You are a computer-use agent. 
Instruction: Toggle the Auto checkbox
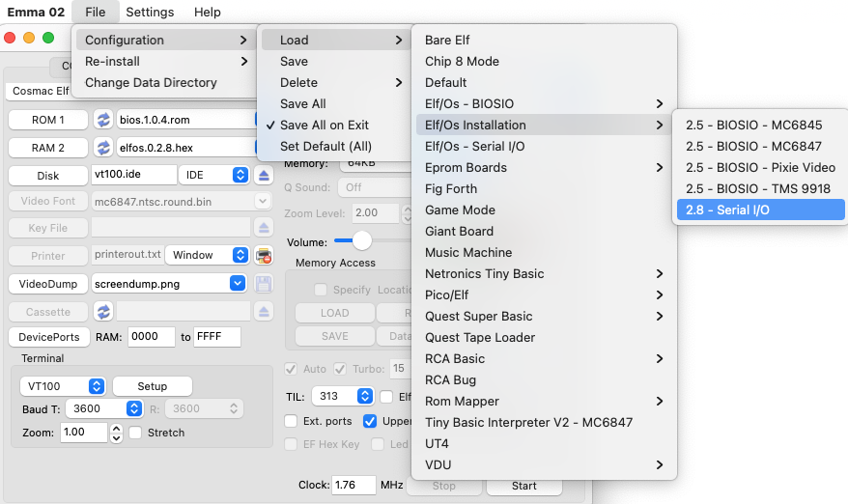291,369
